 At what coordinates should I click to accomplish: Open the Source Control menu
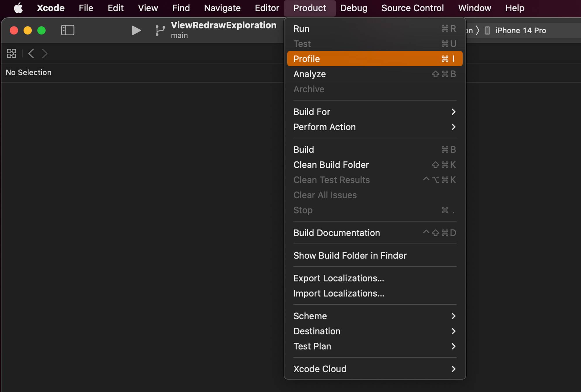coord(413,8)
